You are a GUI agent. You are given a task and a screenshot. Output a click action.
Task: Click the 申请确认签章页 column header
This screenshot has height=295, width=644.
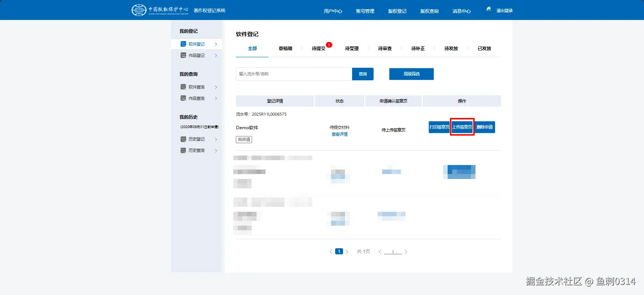[393, 101]
